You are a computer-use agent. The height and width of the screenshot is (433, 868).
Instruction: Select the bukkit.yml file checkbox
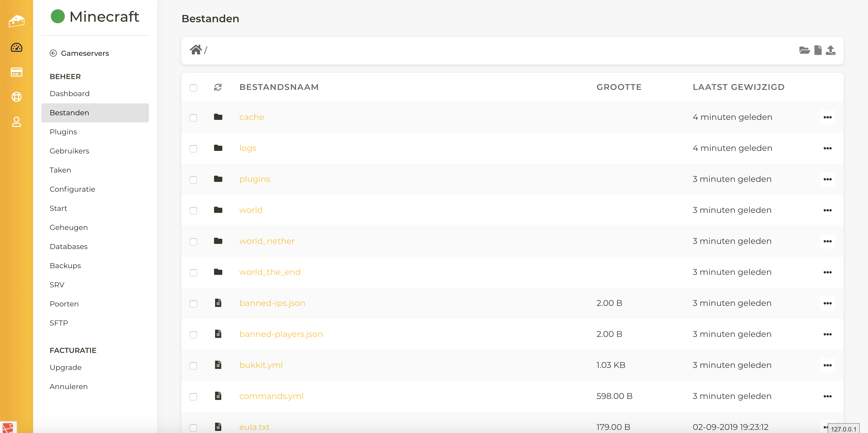[193, 366]
